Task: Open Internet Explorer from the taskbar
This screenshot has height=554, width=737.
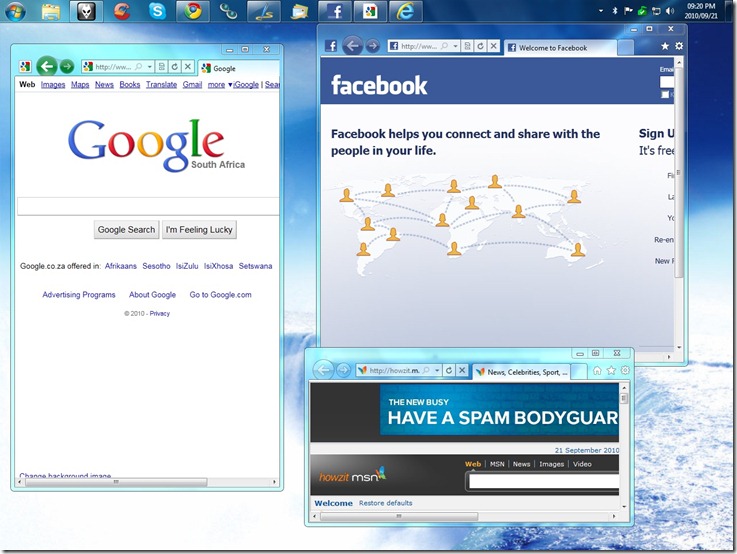Action: (406, 11)
